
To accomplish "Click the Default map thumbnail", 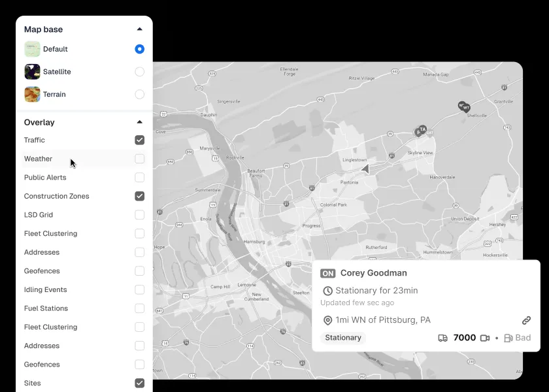I will pyautogui.click(x=32, y=49).
